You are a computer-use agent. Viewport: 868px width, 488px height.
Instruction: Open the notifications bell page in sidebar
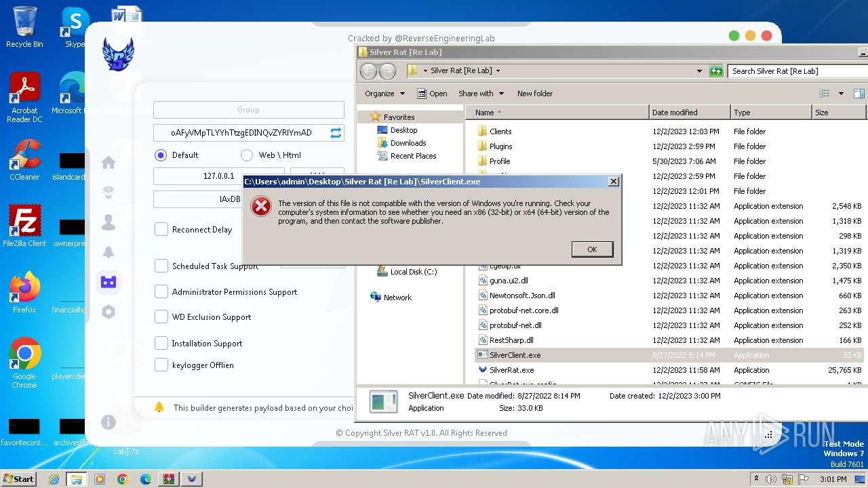point(108,252)
